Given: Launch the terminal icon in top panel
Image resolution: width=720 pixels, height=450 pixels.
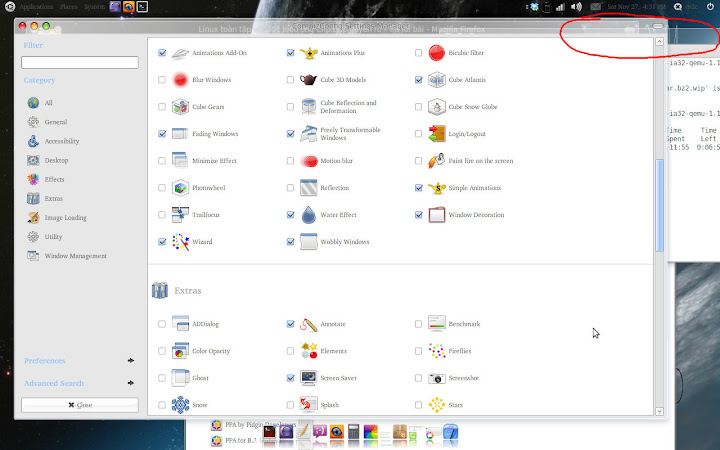Looking at the screenshot, I should [x=142, y=7].
